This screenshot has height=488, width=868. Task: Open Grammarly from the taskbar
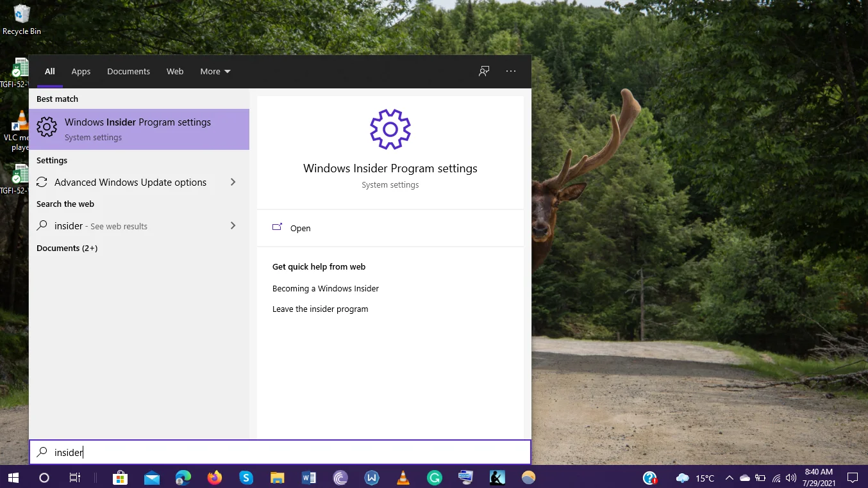click(435, 478)
